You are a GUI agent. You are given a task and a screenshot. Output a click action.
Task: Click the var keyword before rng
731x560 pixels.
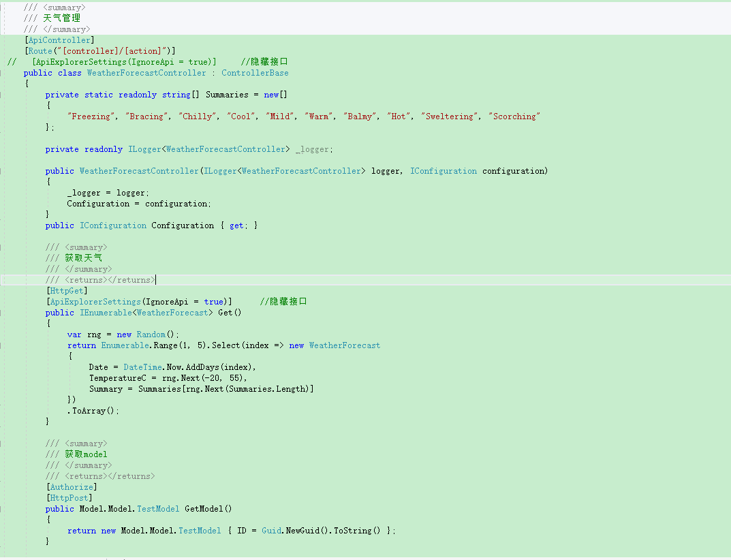(74, 335)
